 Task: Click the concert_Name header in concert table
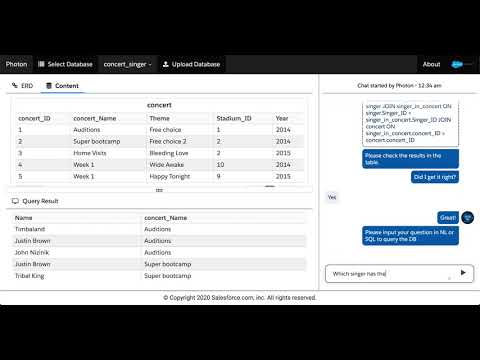pyautogui.click(x=95, y=118)
